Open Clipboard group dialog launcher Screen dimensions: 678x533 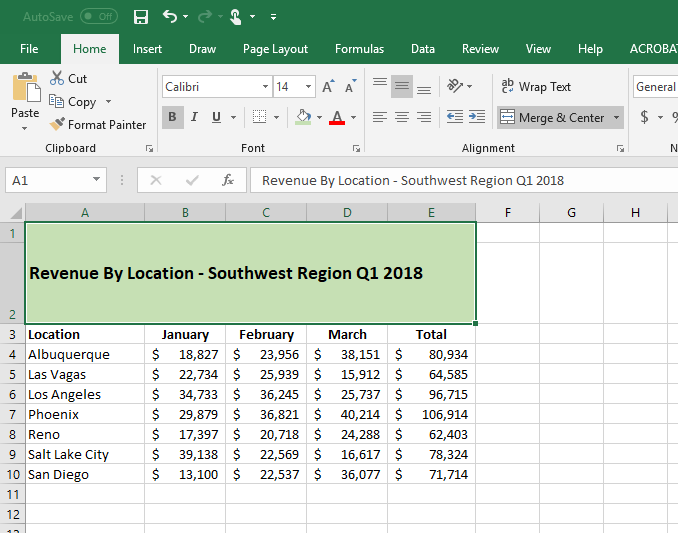pyautogui.click(x=149, y=149)
